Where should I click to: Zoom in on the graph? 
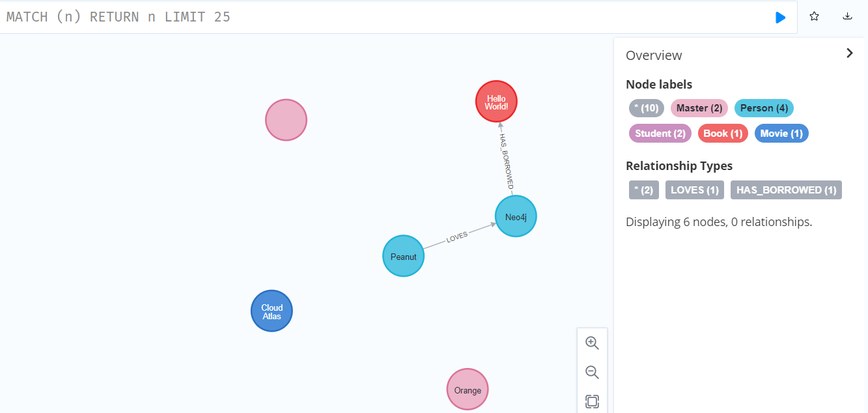coord(592,343)
